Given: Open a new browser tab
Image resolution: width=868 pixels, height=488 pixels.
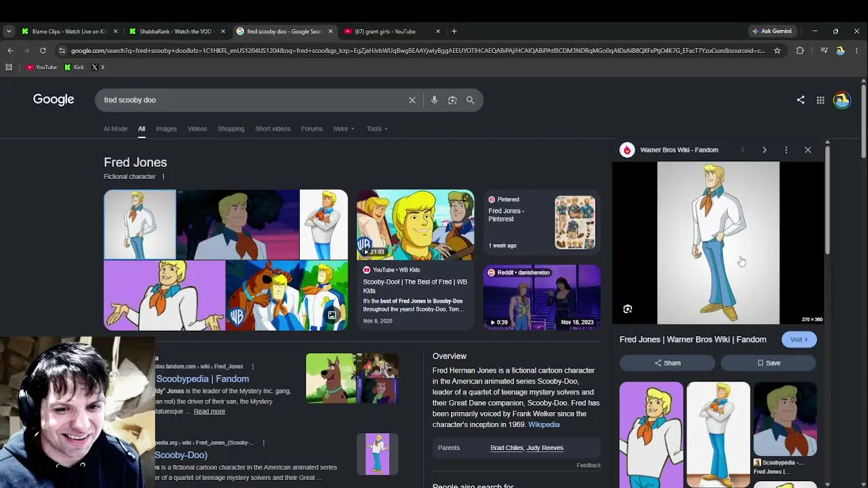Looking at the screenshot, I should point(454,31).
